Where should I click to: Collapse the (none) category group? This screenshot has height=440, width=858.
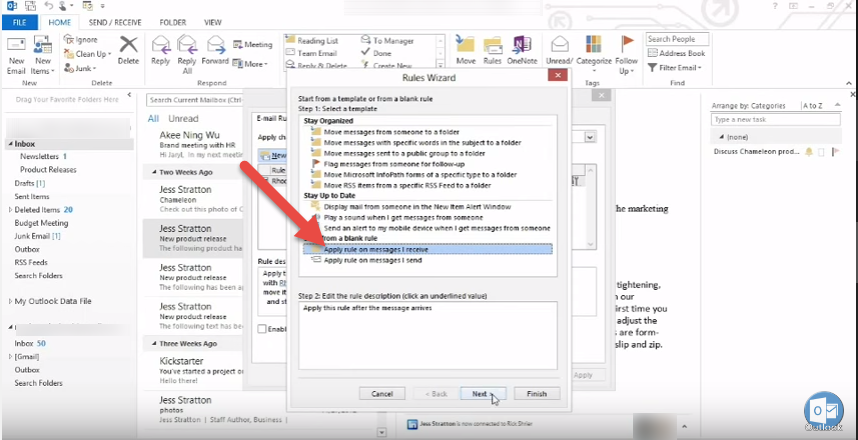click(721, 137)
